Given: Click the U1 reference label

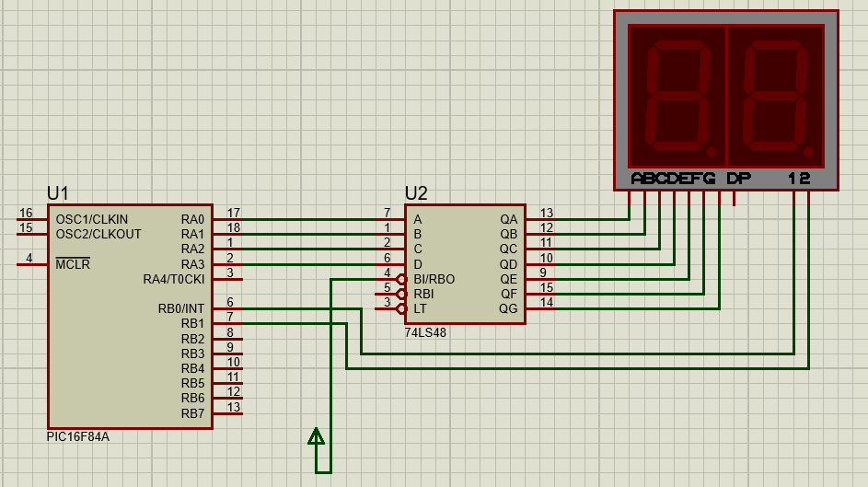Looking at the screenshot, I should click(58, 193).
